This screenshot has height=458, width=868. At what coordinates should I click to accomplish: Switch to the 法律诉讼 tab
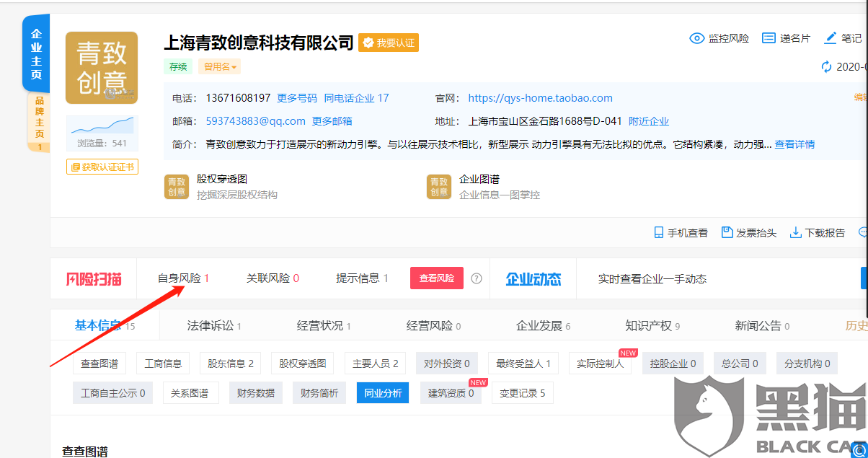pos(215,326)
